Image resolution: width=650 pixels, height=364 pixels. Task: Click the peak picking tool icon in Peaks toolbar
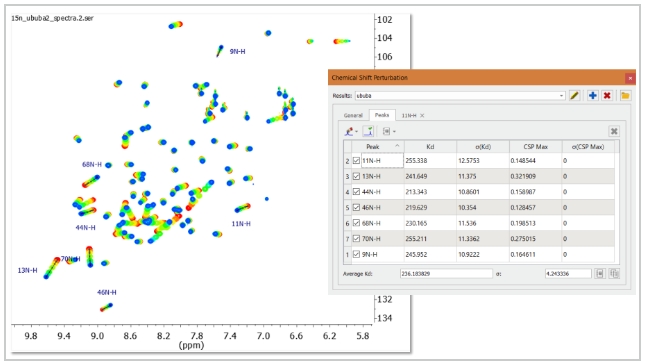(349, 131)
